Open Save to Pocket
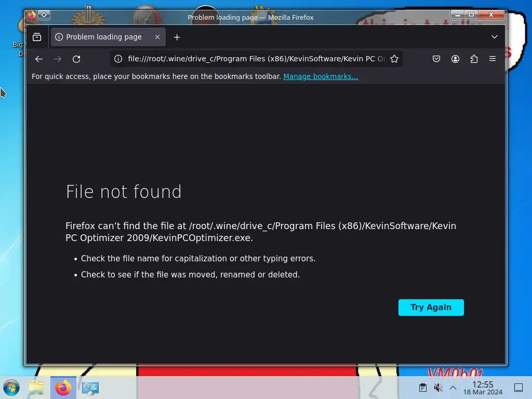Viewport: 532px width, 399px height. [x=436, y=59]
